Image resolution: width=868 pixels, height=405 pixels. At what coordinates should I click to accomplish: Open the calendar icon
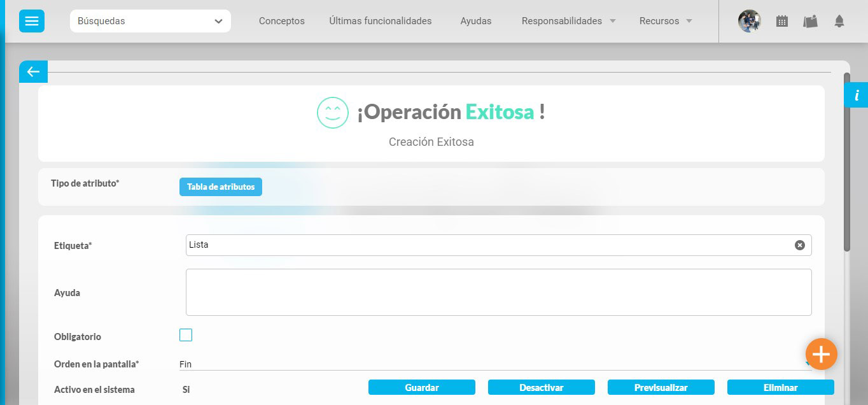pos(782,21)
